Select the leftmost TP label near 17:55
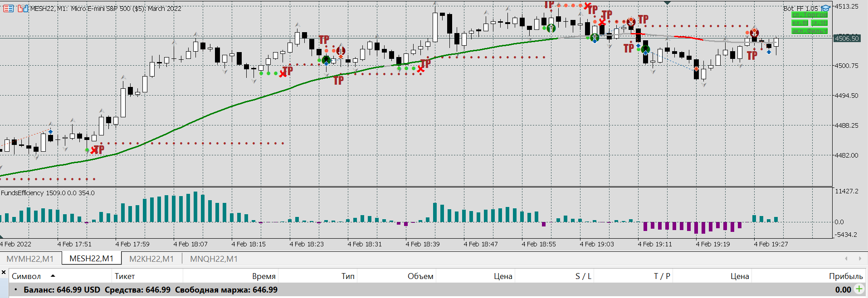The image size is (868, 298). 99,149
